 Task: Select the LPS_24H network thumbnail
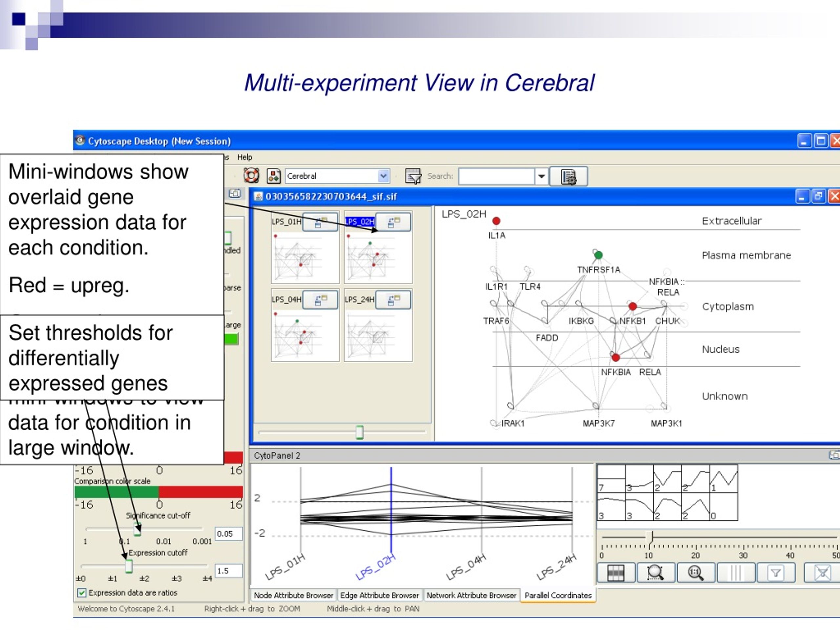[x=378, y=335]
